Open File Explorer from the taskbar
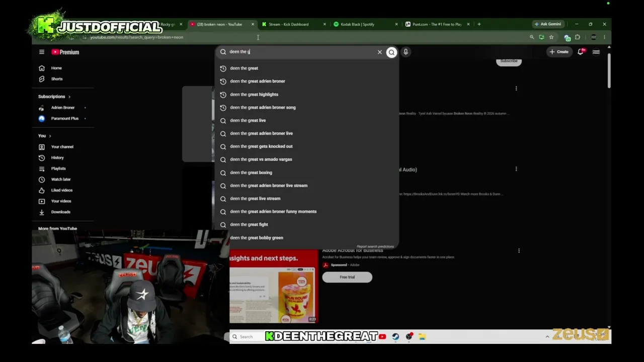 pyautogui.click(x=422, y=337)
